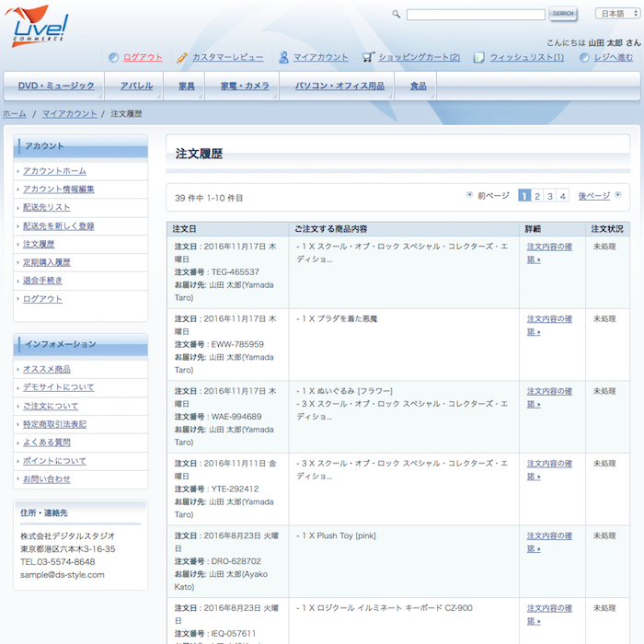Click マイアカウント in the breadcrumb
Image resolution: width=644 pixels, height=644 pixels.
pyautogui.click(x=69, y=113)
